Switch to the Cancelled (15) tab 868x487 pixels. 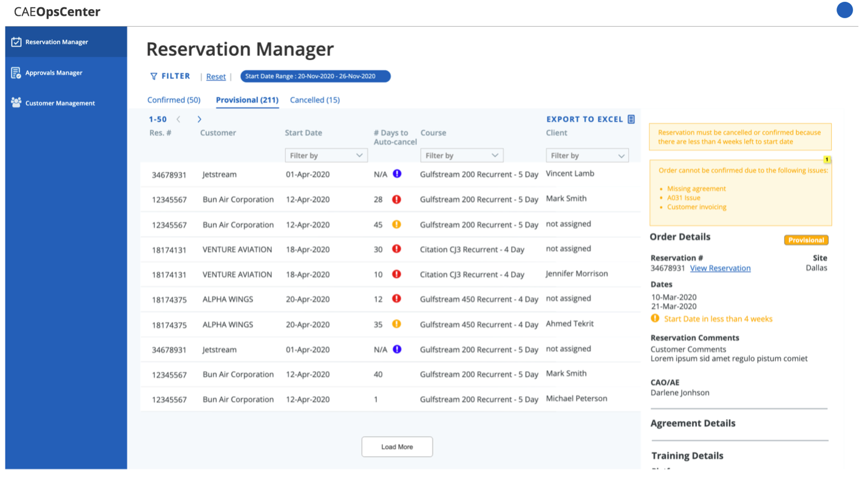point(314,100)
